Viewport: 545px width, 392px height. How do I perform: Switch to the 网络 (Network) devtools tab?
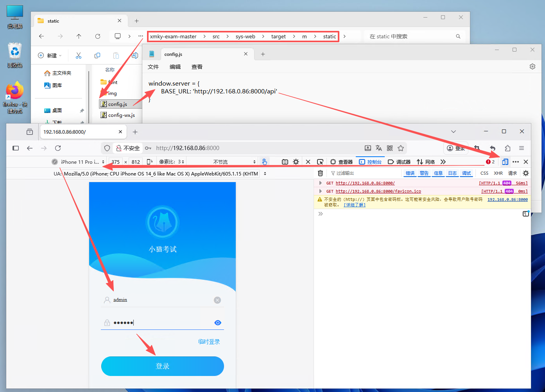coord(426,162)
